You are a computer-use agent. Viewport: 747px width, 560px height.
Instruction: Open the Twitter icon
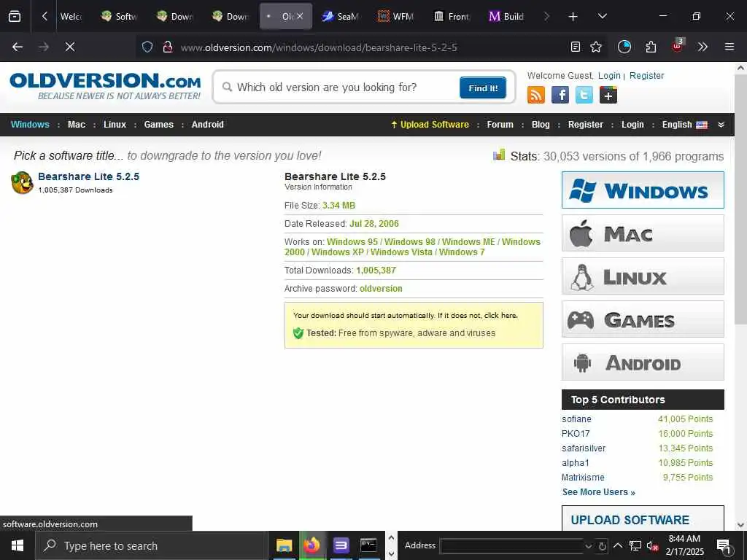click(x=584, y=96)
